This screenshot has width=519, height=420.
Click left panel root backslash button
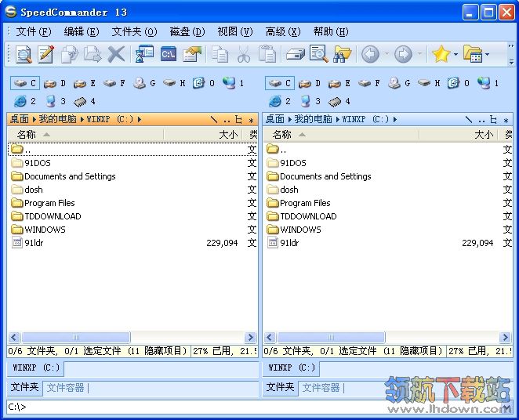[x=214, y=119]
